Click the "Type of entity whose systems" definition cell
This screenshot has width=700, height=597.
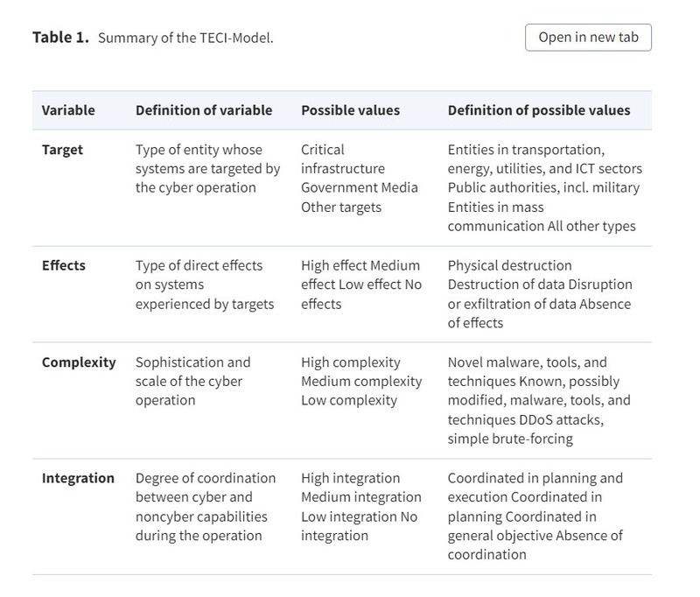pyautogui.click(x=207, y=169)
